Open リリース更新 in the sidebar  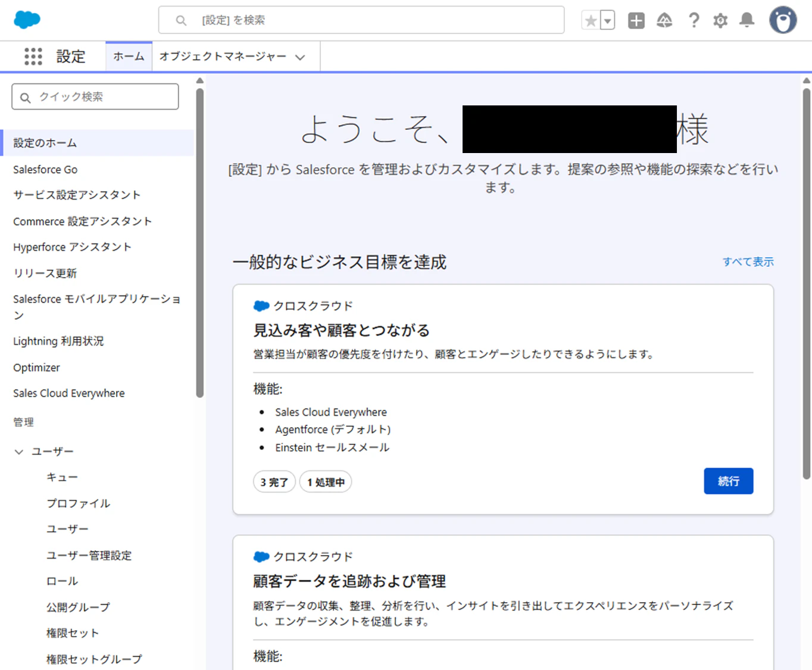pos(45,273)
